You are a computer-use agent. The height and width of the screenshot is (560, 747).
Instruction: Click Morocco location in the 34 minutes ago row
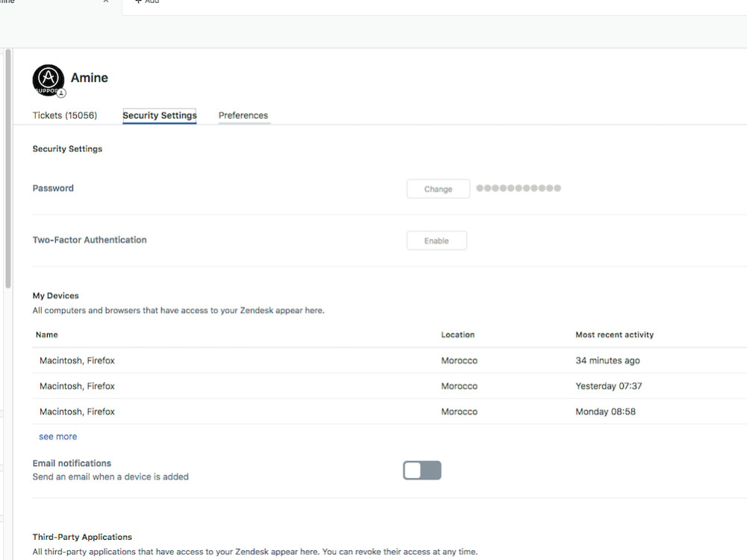pos(459,361)
